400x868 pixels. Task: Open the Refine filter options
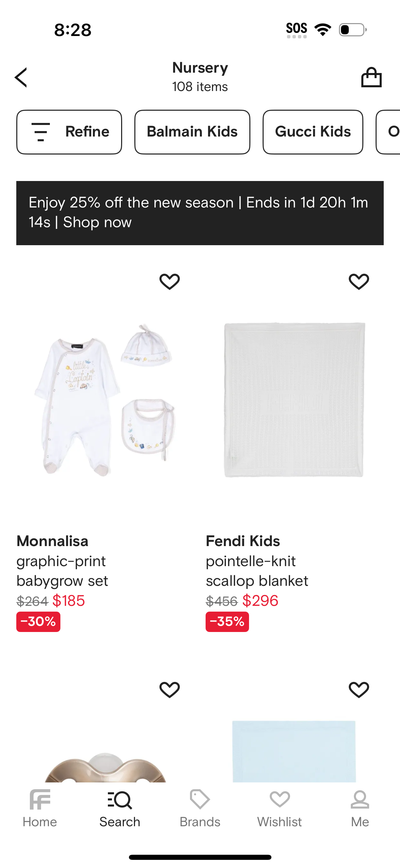69,132
